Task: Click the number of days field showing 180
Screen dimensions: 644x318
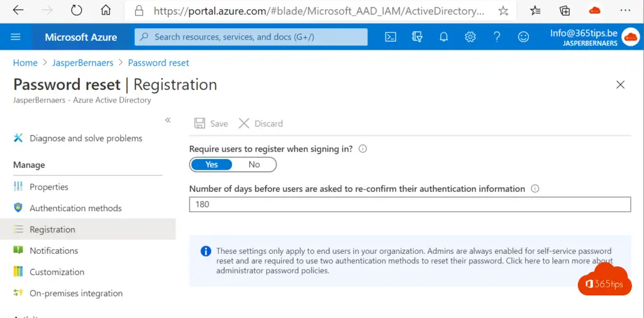Action: point(410,204)
